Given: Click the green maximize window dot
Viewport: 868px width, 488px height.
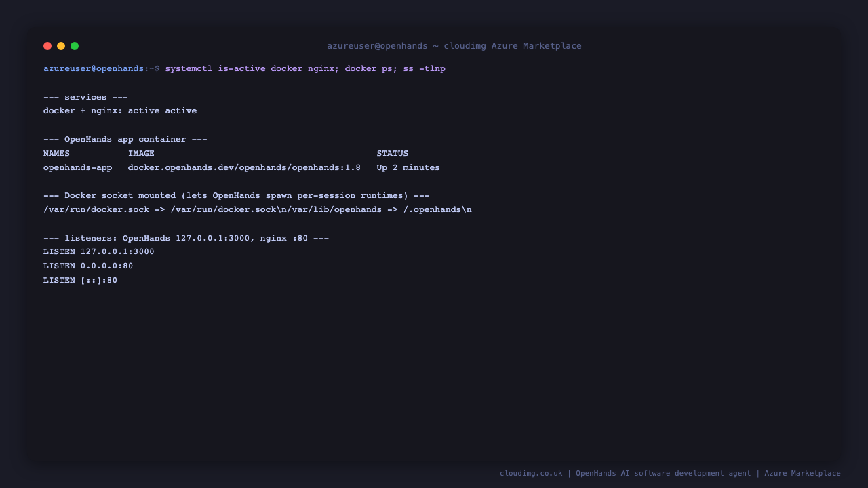Looking at the screenshot, I should [x=75, y=46].
